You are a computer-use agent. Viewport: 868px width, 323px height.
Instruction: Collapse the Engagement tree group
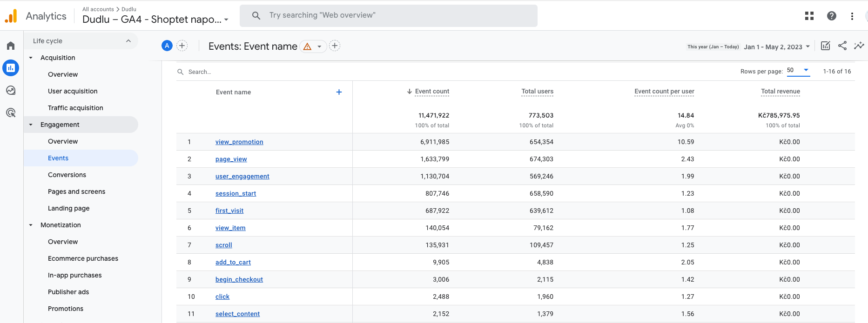[31, 125]
